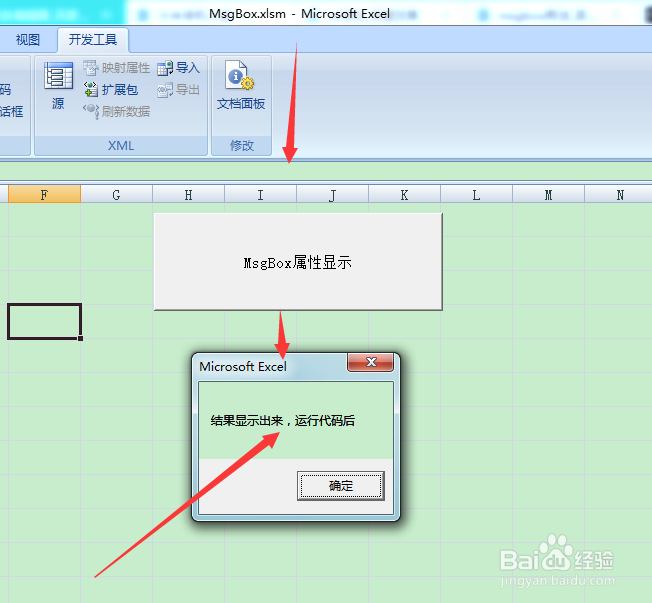Click the MsgBox.xlsm window title
This screenshot has width=652, height=603.
click(299, 14)
